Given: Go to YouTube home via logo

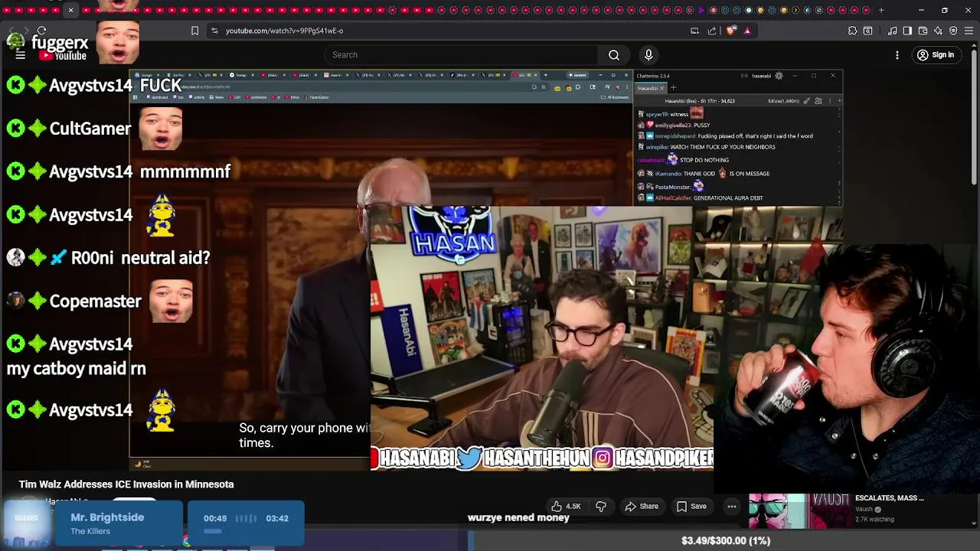Looking at the screenshot, I should (63, 56).
